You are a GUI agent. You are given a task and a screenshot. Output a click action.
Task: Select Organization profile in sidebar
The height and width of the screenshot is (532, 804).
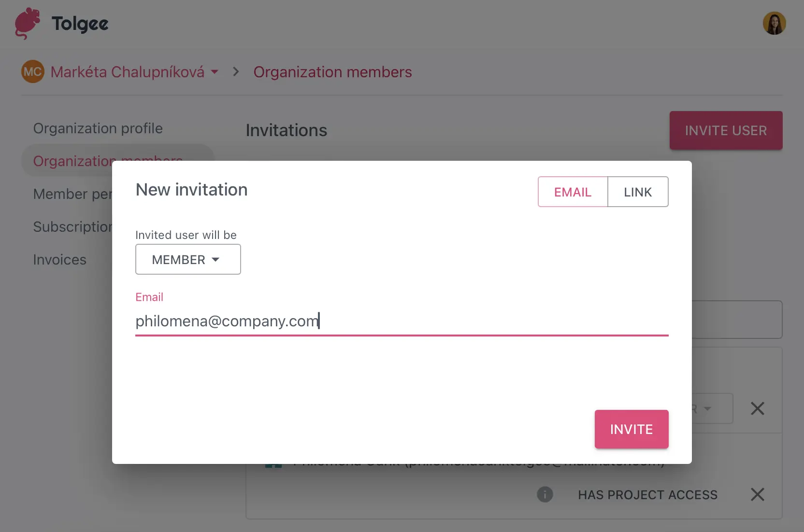pyautogui.click(x=98, y=128)
